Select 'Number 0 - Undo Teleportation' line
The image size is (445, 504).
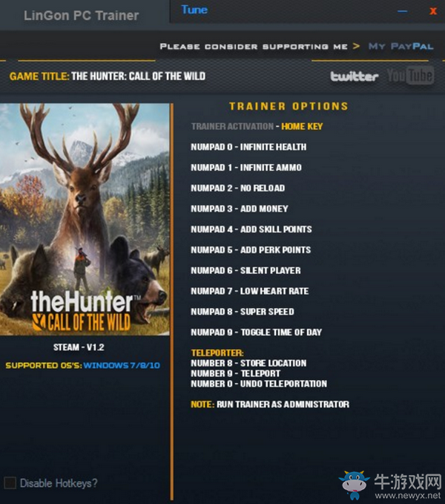coord(259,384)
